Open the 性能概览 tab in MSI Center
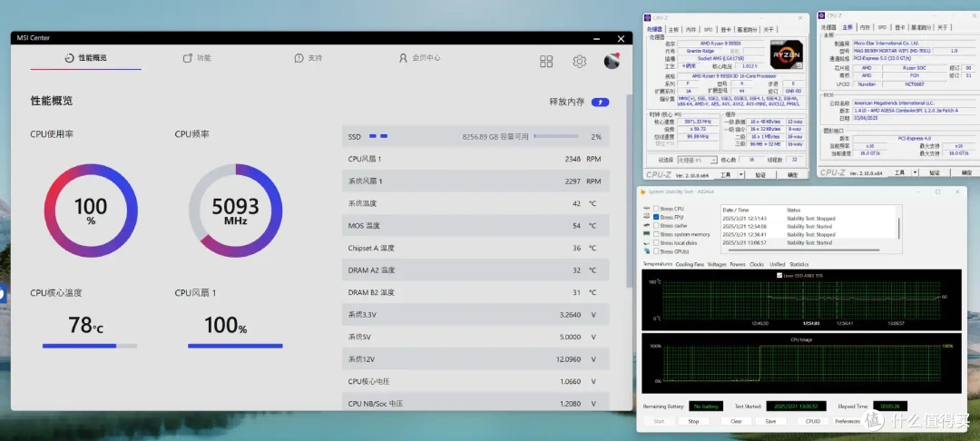980x441 pixels. [85, 58]
